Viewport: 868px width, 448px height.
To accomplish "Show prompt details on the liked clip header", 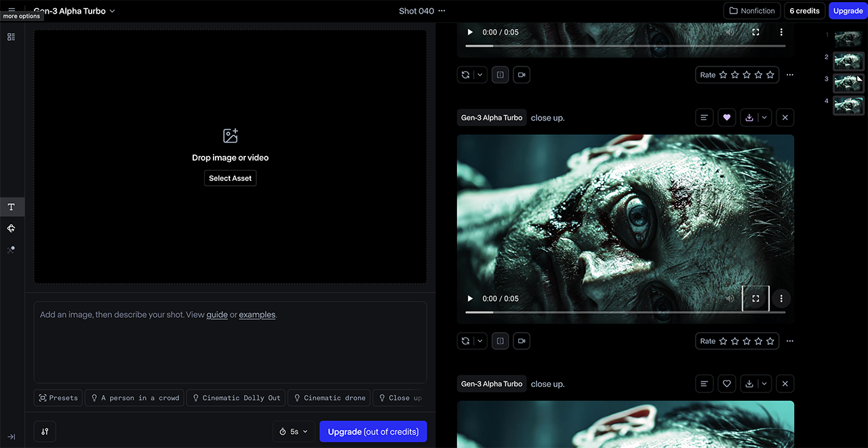I will [x=705, y=117].
